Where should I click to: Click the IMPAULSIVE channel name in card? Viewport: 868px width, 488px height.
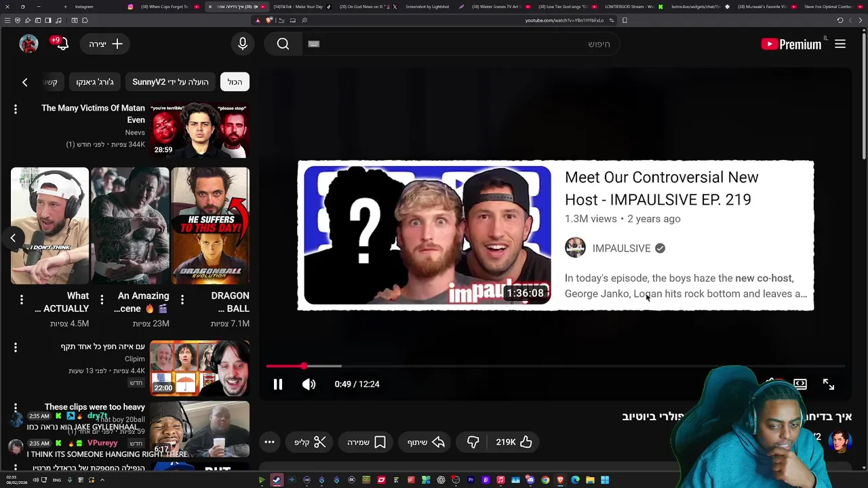click(x=621, y=248)
